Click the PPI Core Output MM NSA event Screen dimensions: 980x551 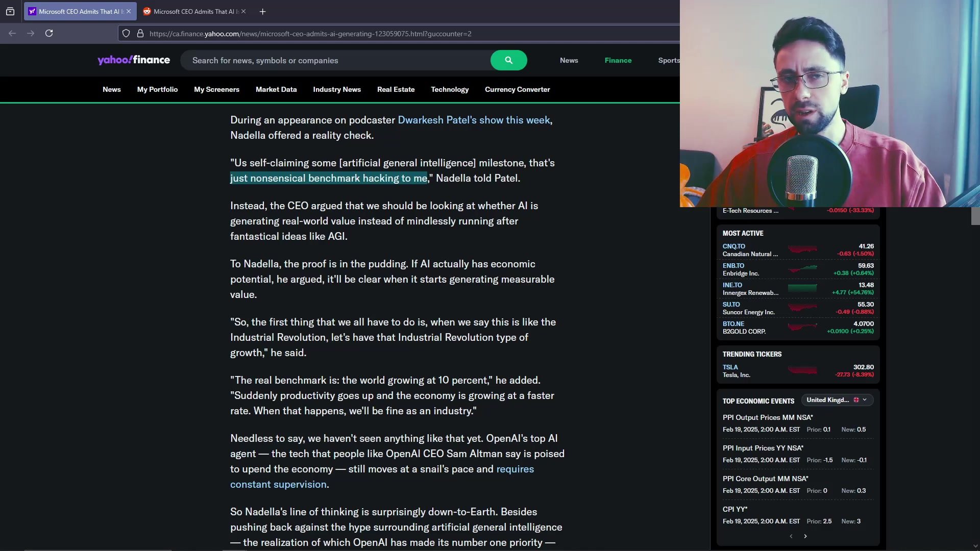(x=766, y=479)
